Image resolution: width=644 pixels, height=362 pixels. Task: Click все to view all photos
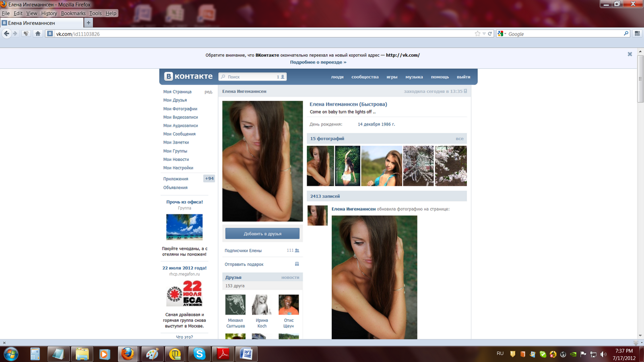(460, 139)
